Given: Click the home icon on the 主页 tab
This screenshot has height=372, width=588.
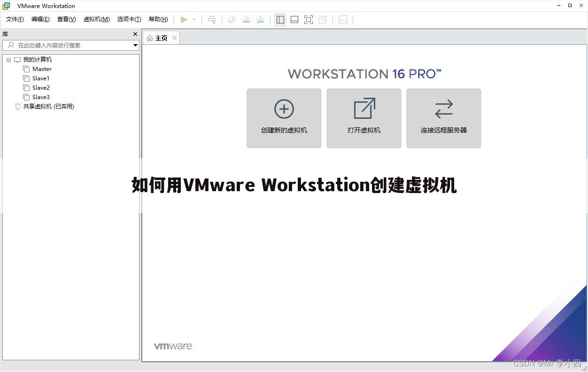Looking at the screenshot, I should pyautogui.click(x=149, y=38).
